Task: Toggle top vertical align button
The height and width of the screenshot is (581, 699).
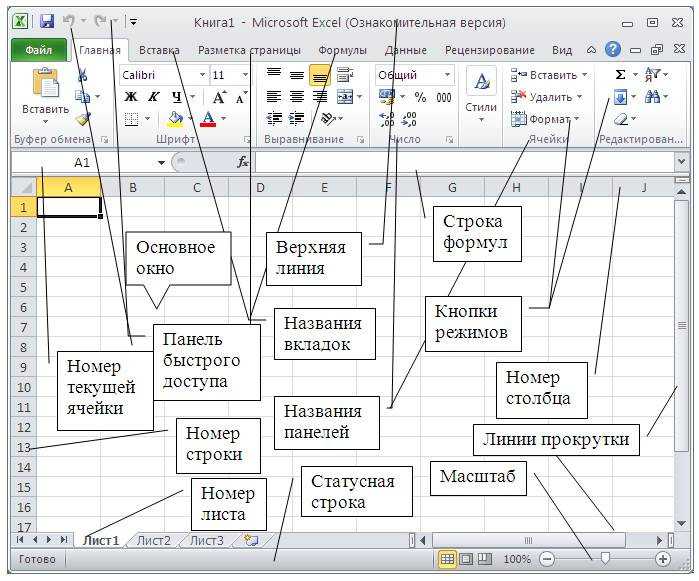Action: (274, 74)
